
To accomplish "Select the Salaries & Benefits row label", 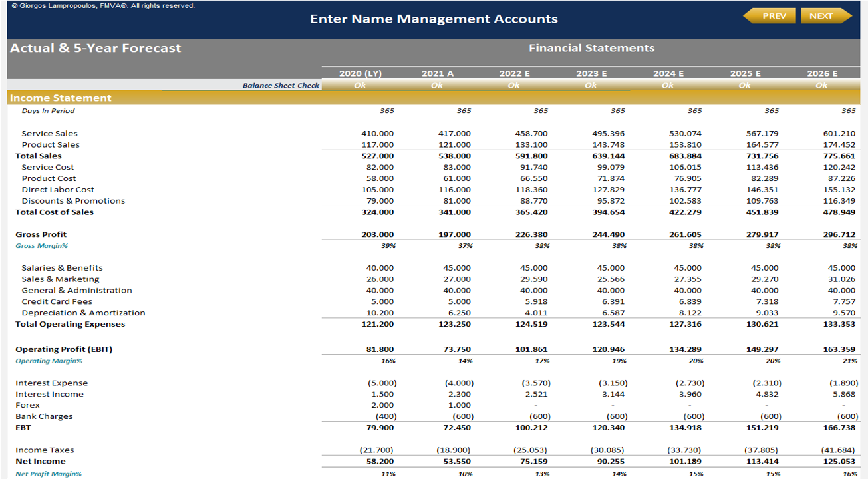I will (62, 268).
